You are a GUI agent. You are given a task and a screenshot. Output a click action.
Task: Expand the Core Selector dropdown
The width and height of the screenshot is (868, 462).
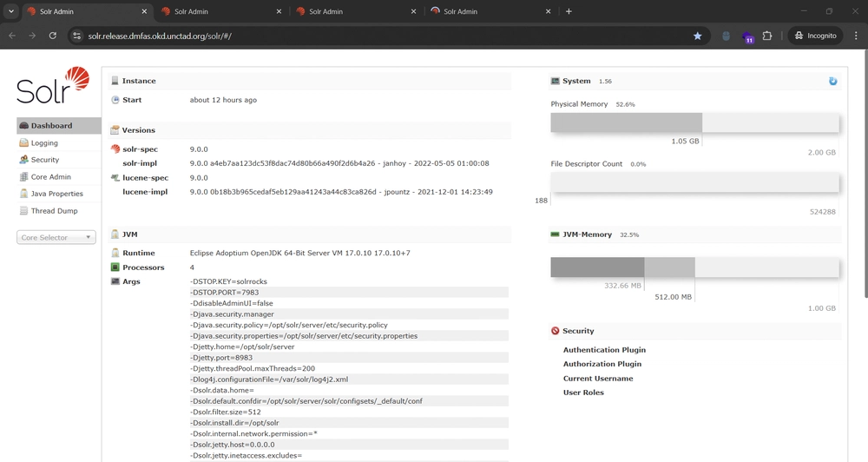coord(56,238)
